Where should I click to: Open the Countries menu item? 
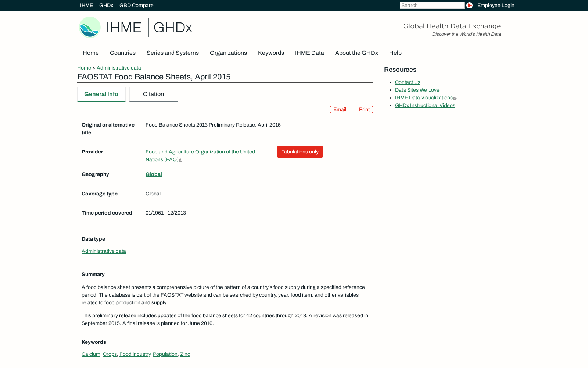click(123, 53)
